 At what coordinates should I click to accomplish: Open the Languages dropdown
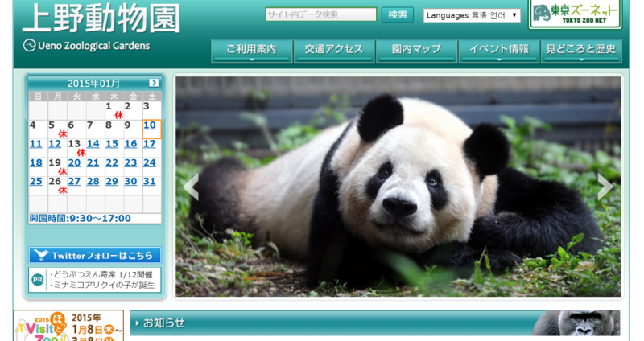[x=472, y=15]
